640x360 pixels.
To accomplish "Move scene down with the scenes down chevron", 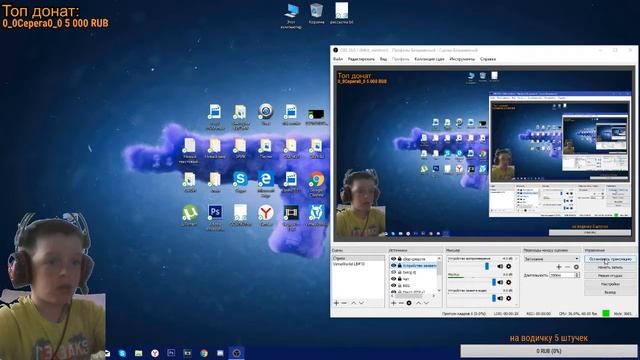I will tap(361, 303).
